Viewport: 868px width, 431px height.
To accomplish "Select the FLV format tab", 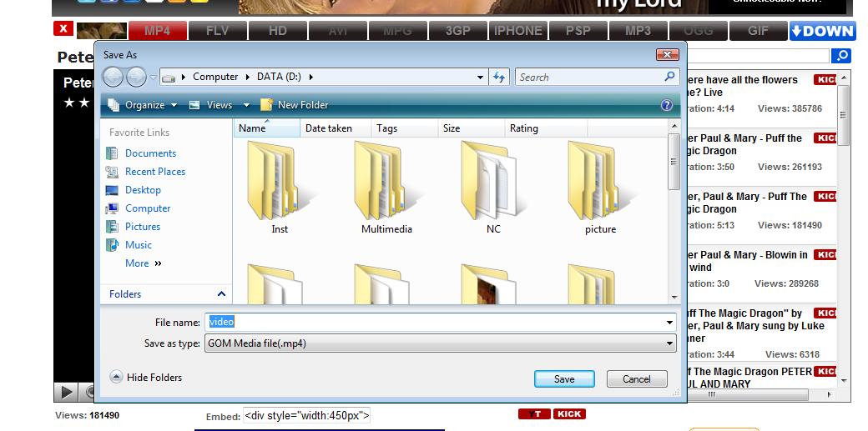I will (x=218, y=31).
